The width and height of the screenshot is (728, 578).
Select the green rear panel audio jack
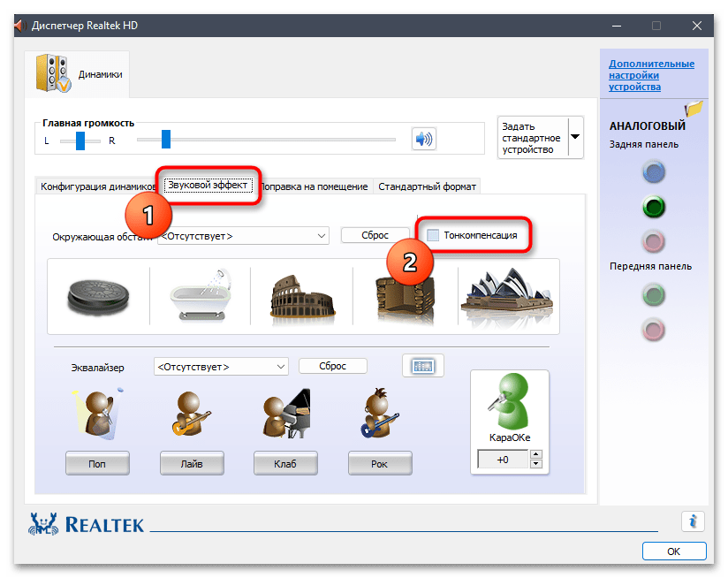(654, 207)
